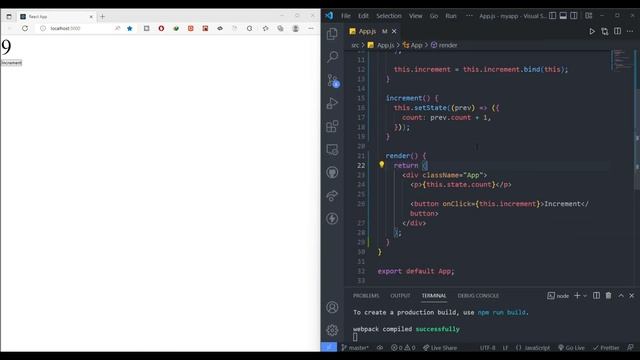640x360 pixels.
Task: Toggle the bottom panel layout
Action: pyautogui.click(x=563, y=16)
